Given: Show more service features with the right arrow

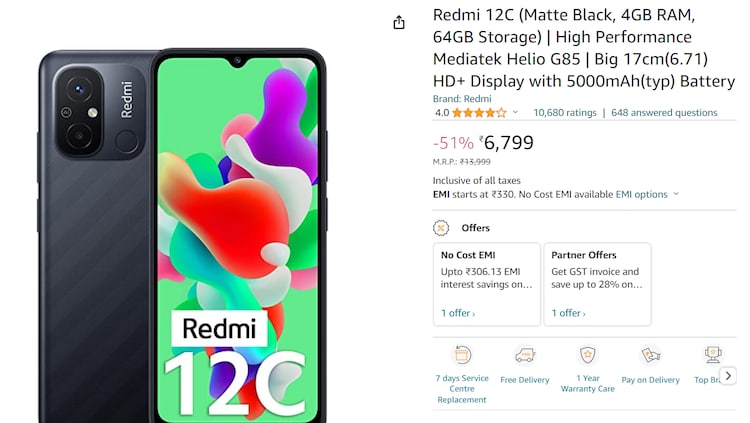Looking at the screenshot, I should point(728,376).
